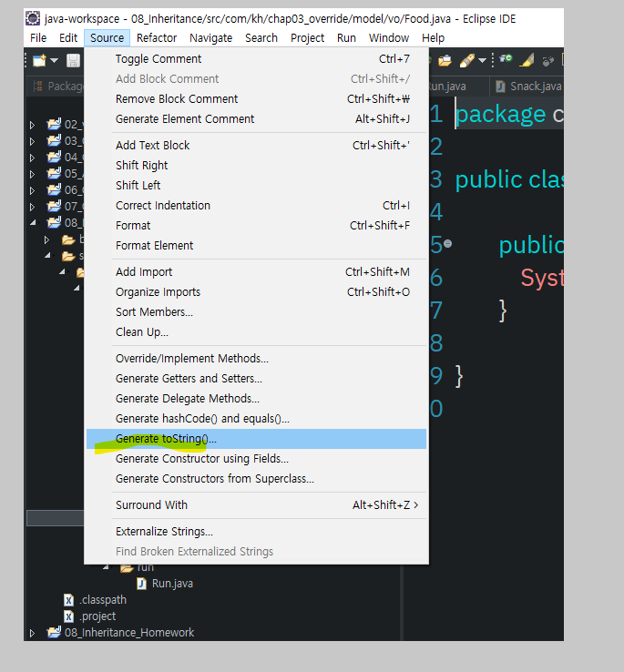Click the Save toolbar icon
The image size is (624, 672).
(74, 60)
